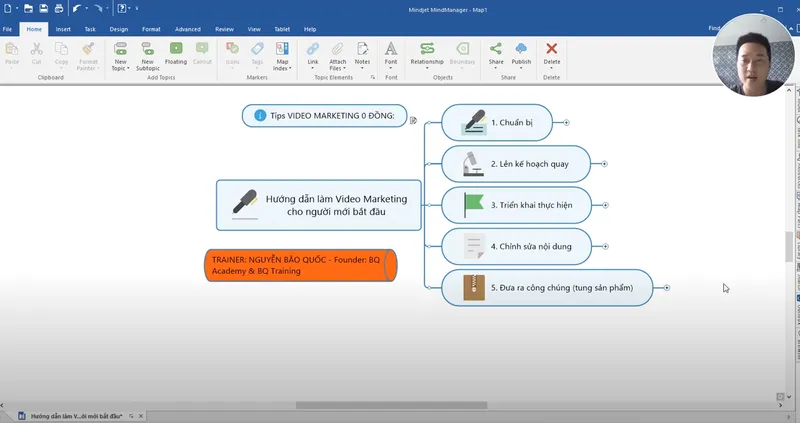Image resolution: width=800 pixels, height=423 pixels.
Task: Click the Redo arrow in quick access toolbar
Action: [98, 8]
